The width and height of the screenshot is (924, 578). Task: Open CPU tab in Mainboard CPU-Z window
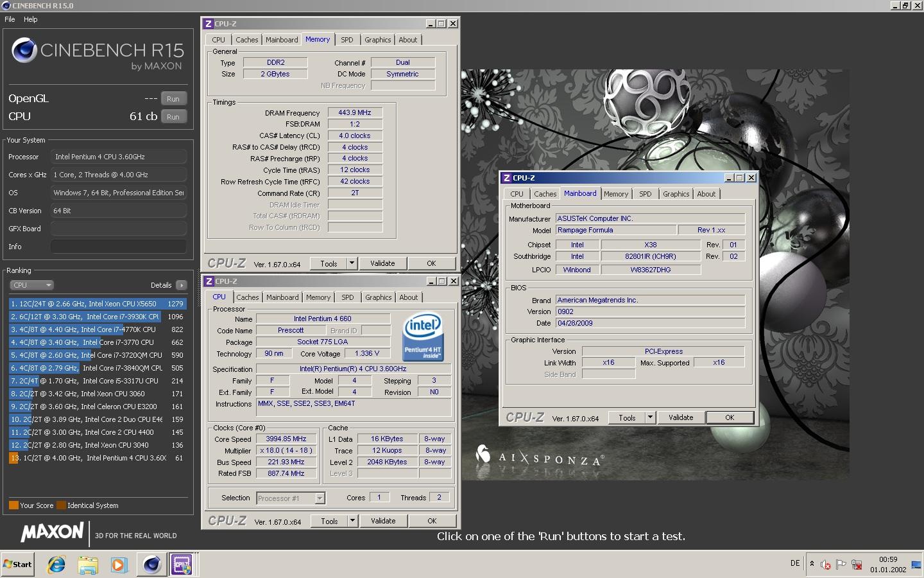click(x=517, y=194)
